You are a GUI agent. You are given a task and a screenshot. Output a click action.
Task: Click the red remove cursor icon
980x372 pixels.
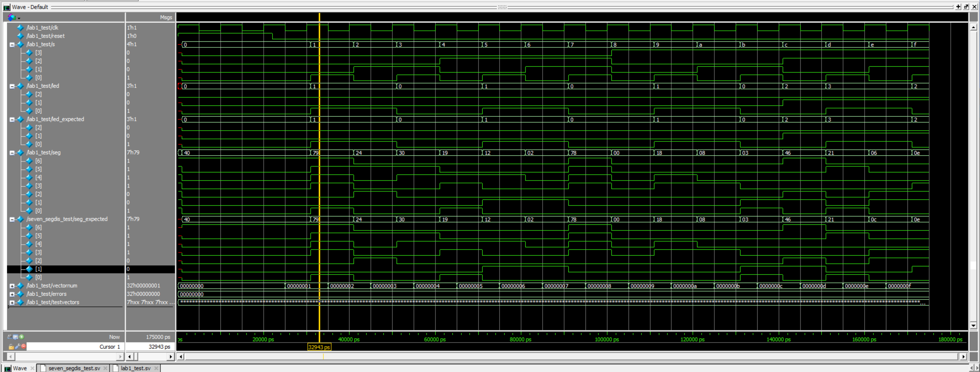23,346
